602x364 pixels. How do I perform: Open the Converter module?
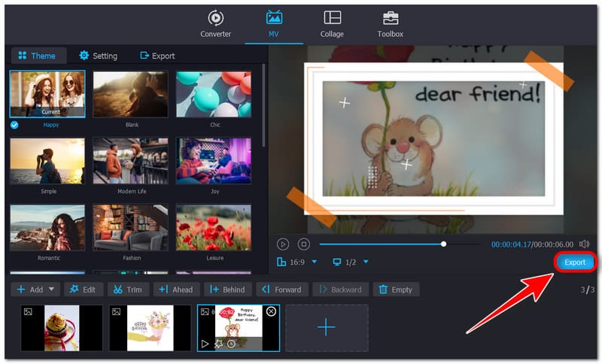tap(215, 23)
